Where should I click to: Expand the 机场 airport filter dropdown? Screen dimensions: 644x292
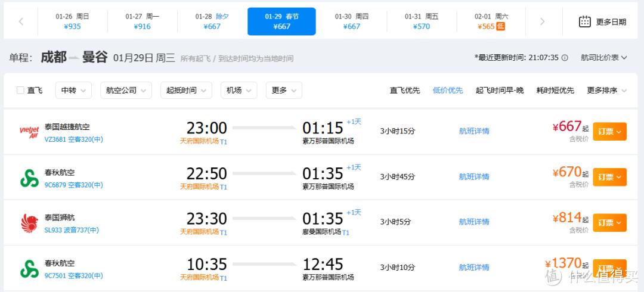click(x=239, y=91)
